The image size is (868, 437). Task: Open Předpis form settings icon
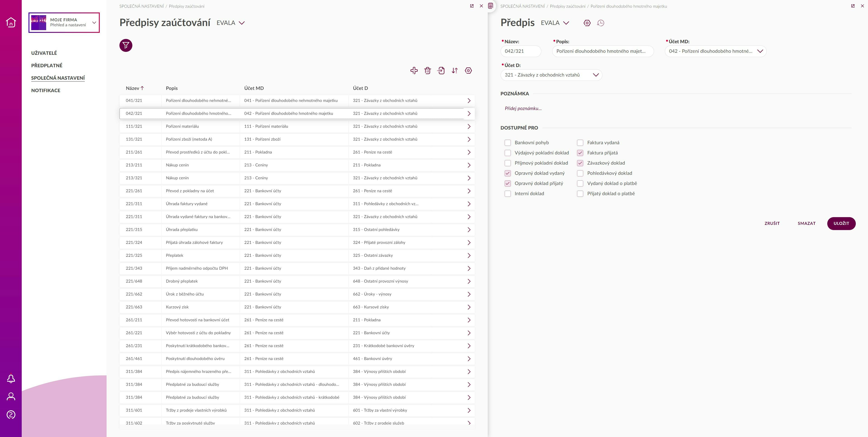click(x=587, y=23)
